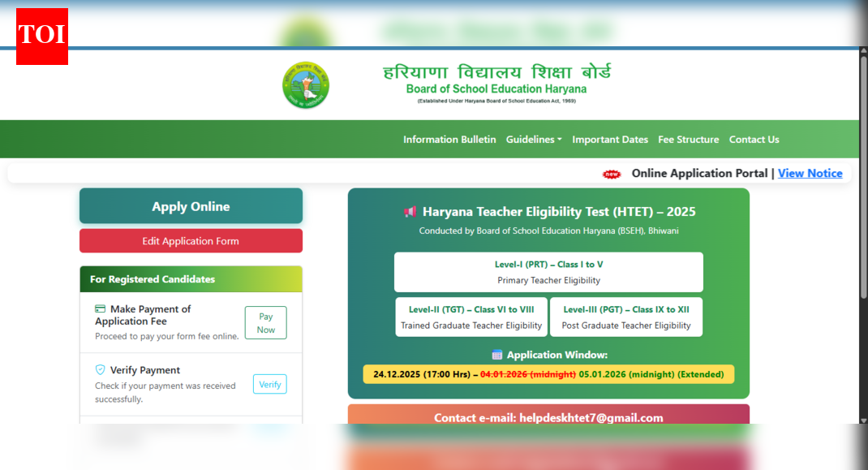Click the Verify button under Verify Payment
The width and height of the screenshot is (868, 470).
tap(269, 383)
